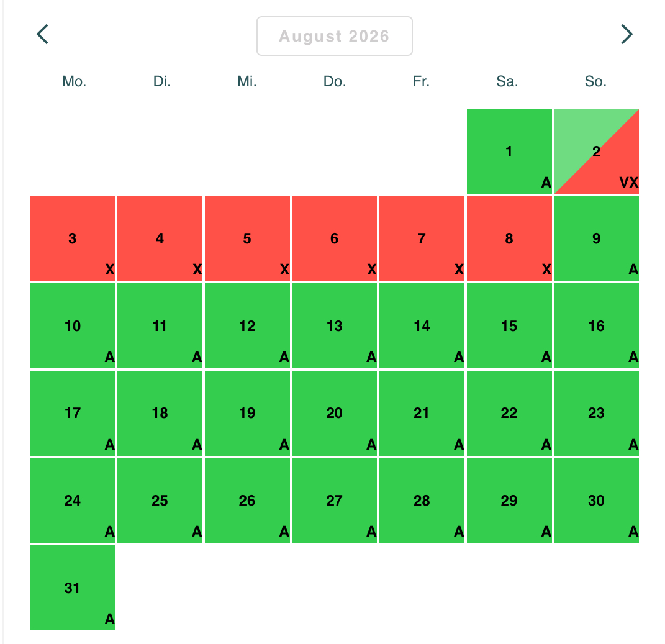Pick Tuesday August 18

click(x=160, y=413)
